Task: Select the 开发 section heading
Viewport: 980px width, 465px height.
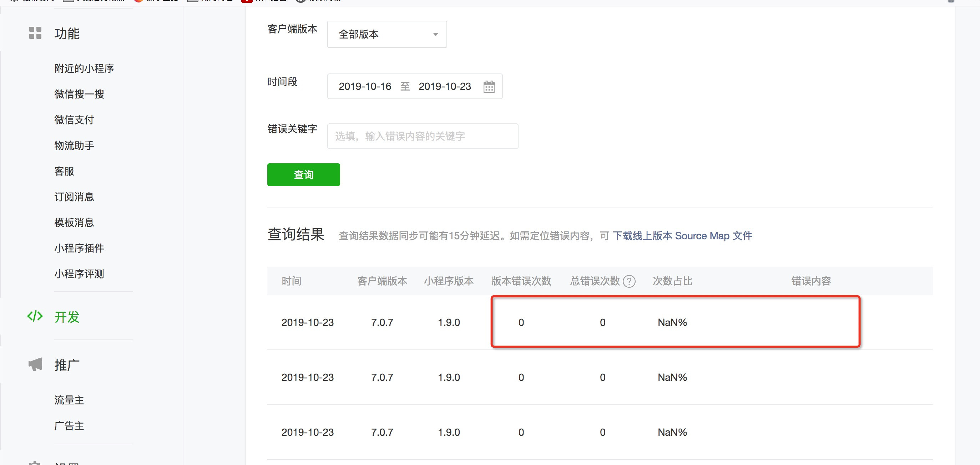Action: [x=67, y=317]
